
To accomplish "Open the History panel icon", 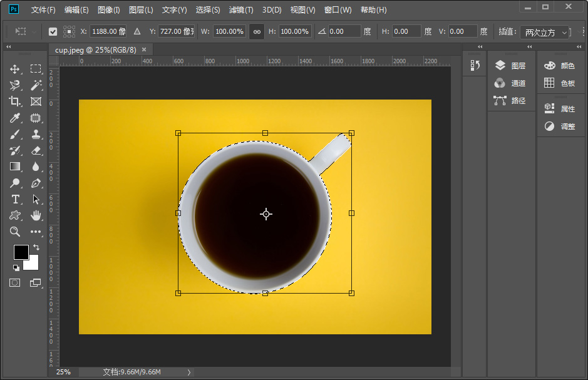I will (475, 66).
